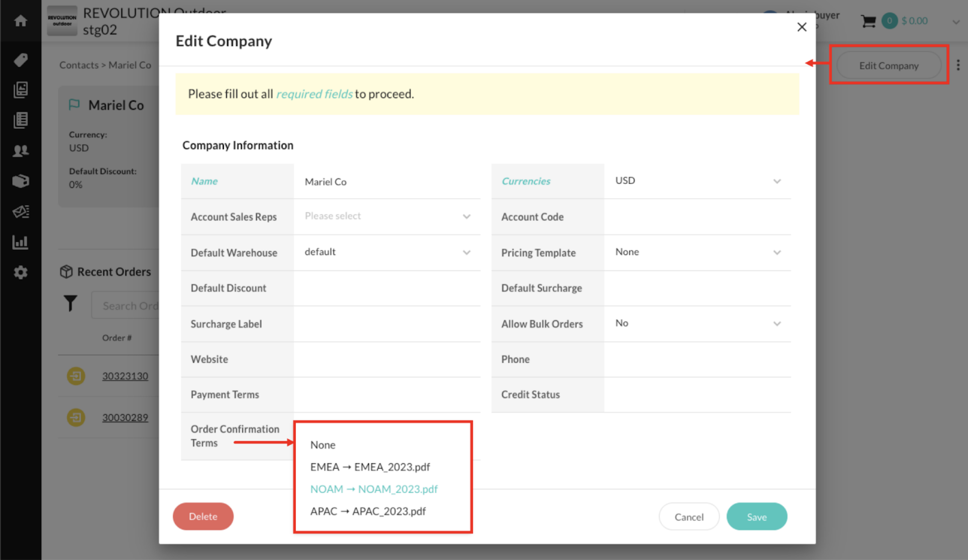The image size is (968, 560).
Task: Open the Allow Bulk Orders dropdown
Action: (697, 324)
